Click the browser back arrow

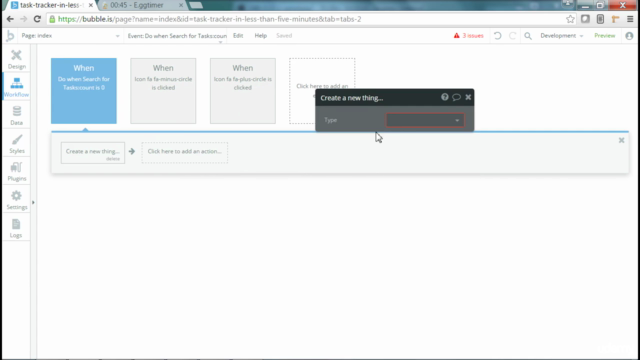click(x=10, y=19)
